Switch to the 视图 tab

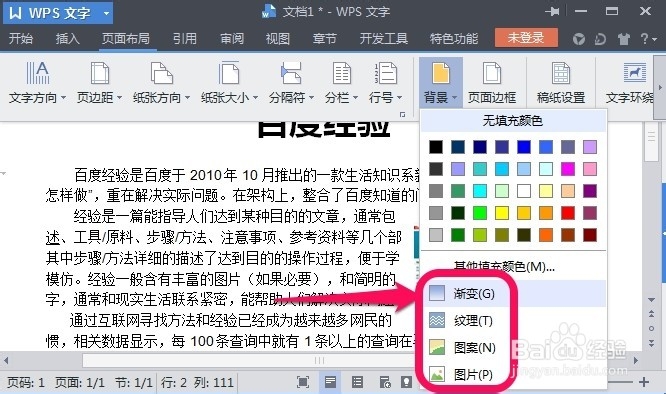tap(278, 39)
